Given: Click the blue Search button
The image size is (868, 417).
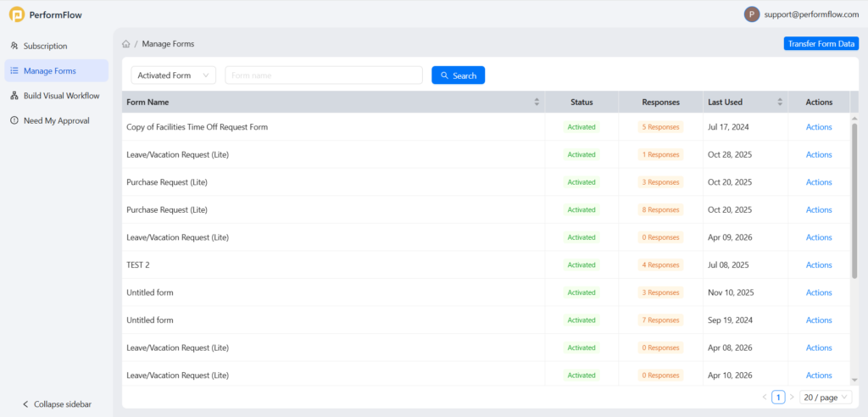Looking at the screenshot, I should [459, 75].
